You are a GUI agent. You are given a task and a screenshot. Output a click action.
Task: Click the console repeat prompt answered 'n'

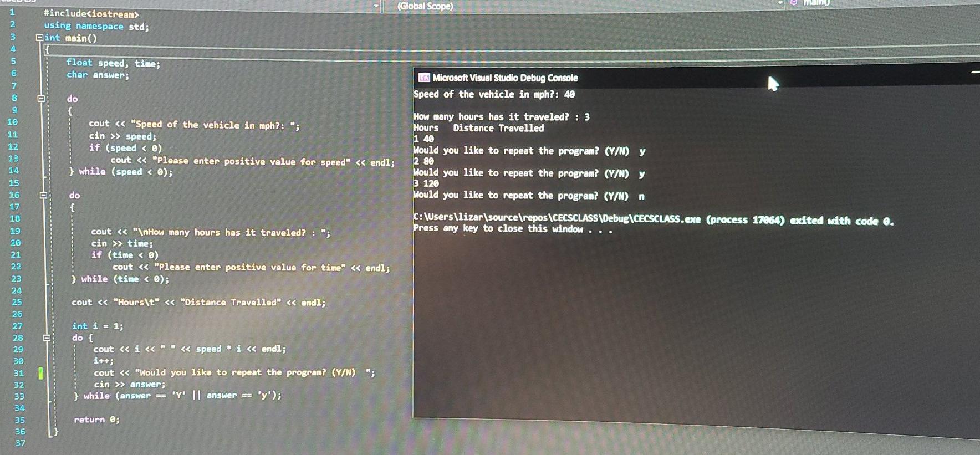529,196
